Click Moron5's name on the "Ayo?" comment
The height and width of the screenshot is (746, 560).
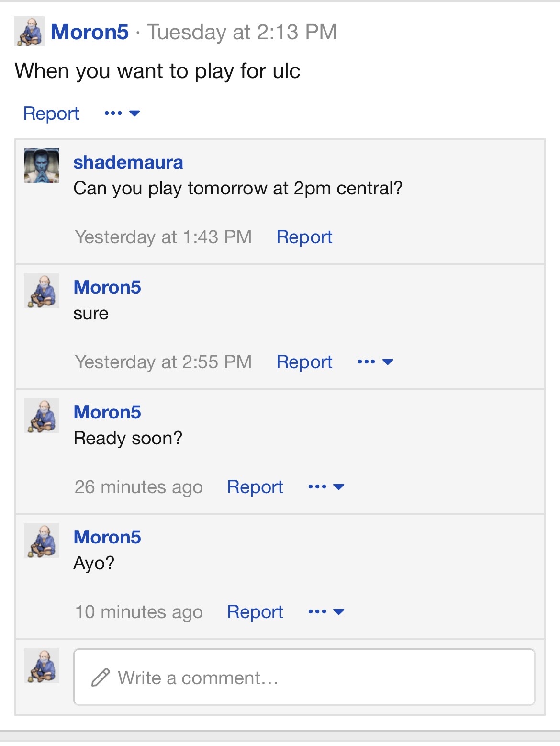pyautogui.click(x=107, y=537)
